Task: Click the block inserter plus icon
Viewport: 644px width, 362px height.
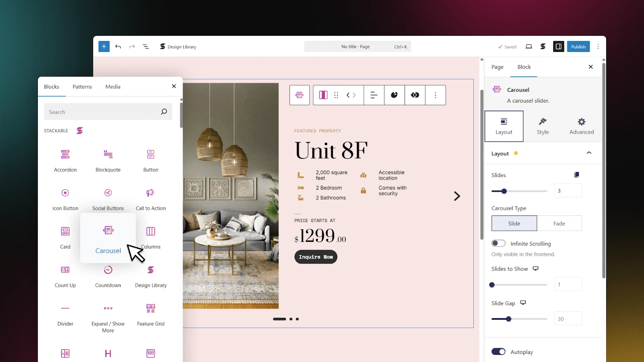Action: [104, 46]
